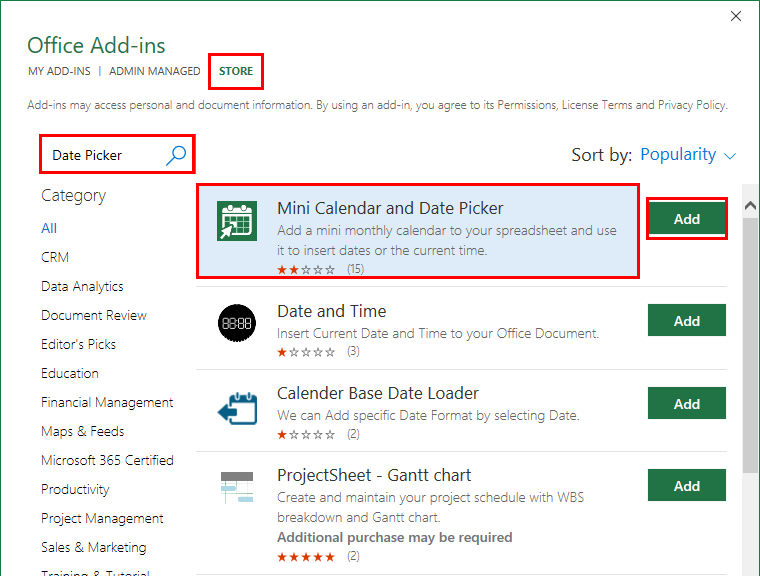Click the ProjectSheet Gantt chart icon
760x576 pixels.
(x=237, y=487)
